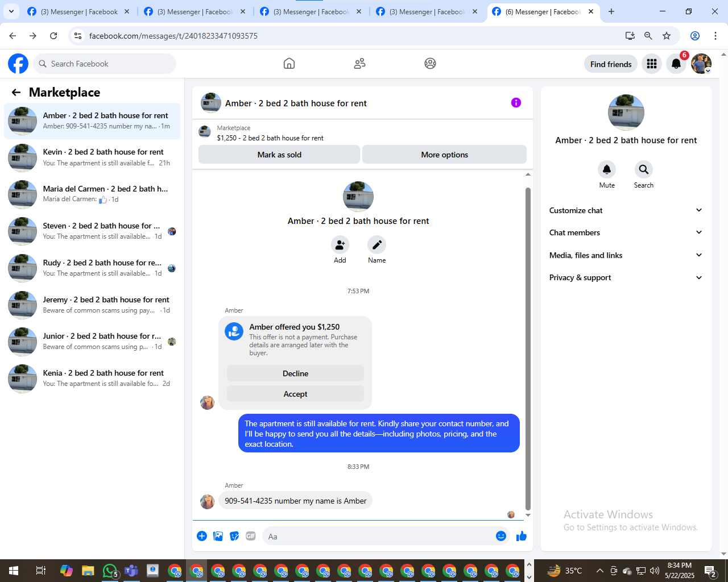Attach a photo with the image icon
Image resolution: width=728 pixels, height=582 pixels.
(218, 536)
